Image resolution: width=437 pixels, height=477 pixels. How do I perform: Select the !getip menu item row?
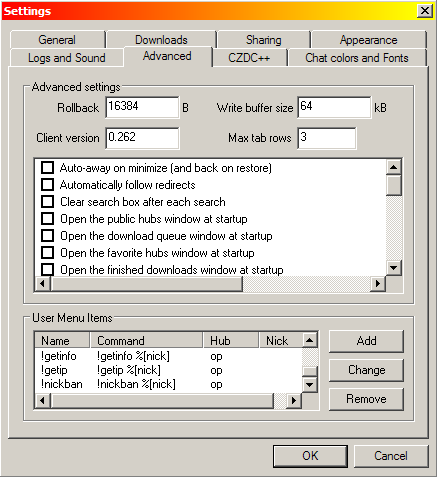(168, 370)
